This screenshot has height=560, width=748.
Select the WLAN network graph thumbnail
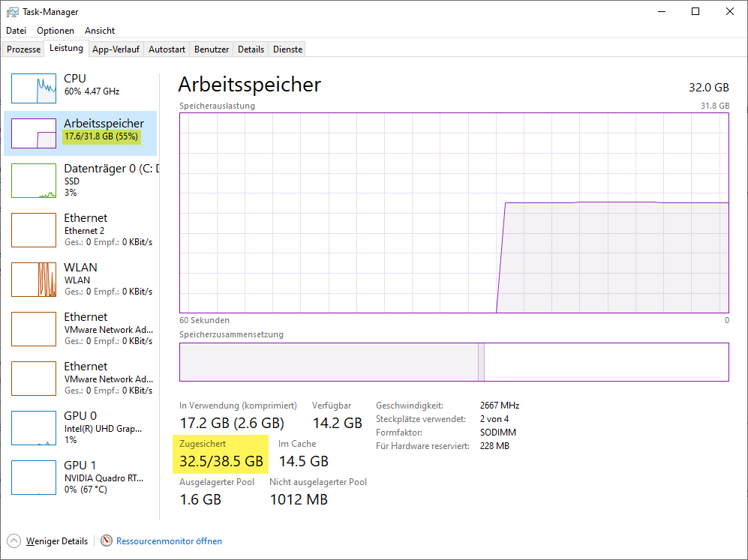[x=34, y=280]
